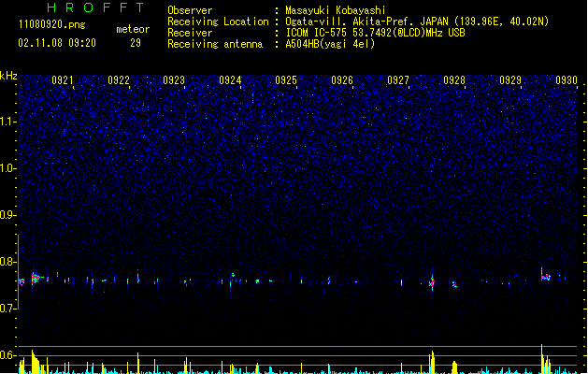The image size is (588, 374).
Task: Click the 'Receiving antenna' label
Action: 215,44
